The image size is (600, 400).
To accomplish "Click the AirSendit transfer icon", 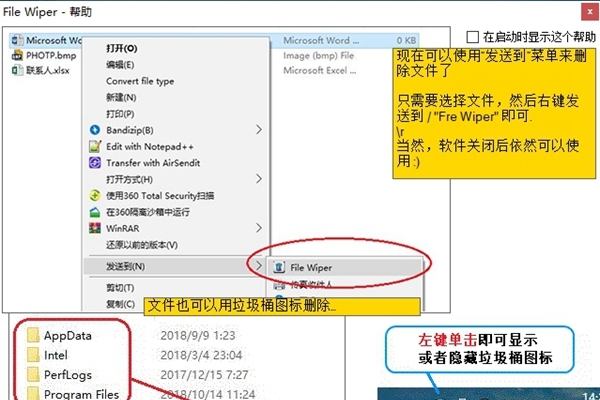I will click(95, 163).
